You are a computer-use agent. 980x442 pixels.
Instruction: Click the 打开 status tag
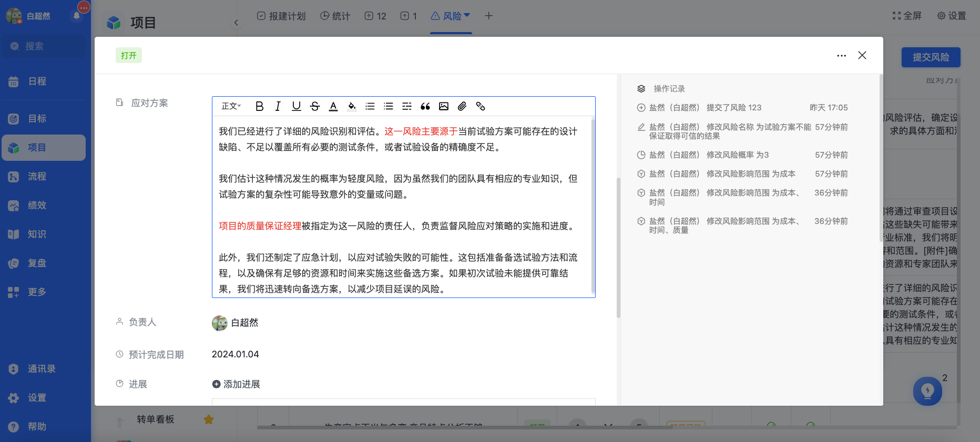129,55
